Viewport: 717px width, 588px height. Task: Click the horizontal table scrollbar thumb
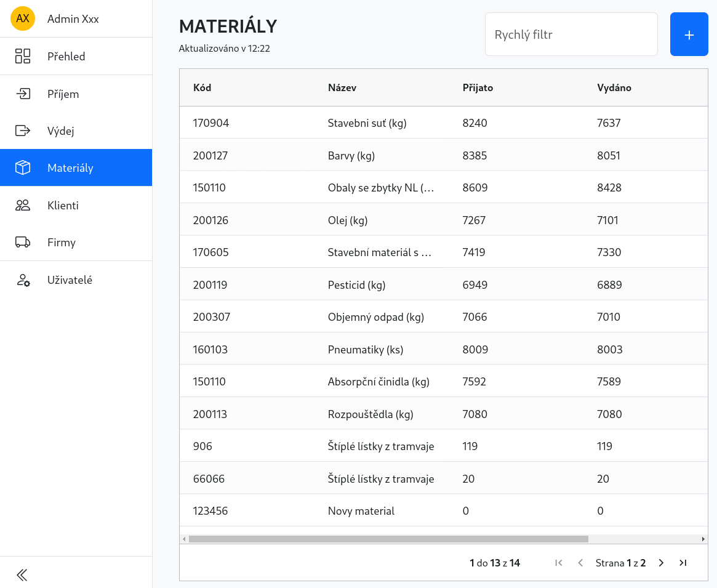(x=389, y=539)
